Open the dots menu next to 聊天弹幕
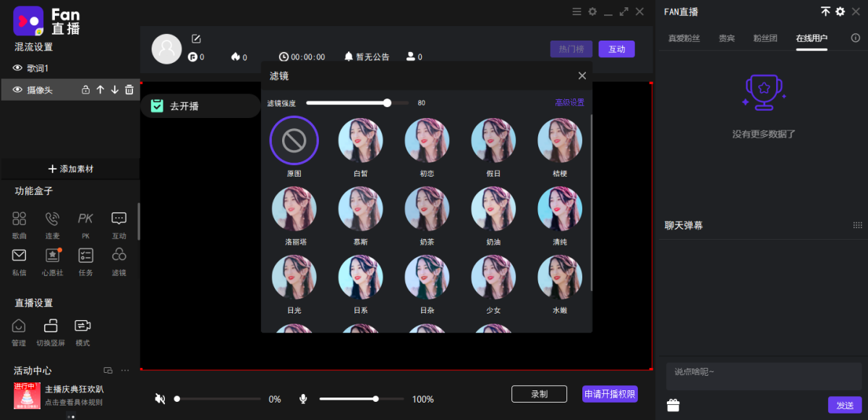 point(856,225)
